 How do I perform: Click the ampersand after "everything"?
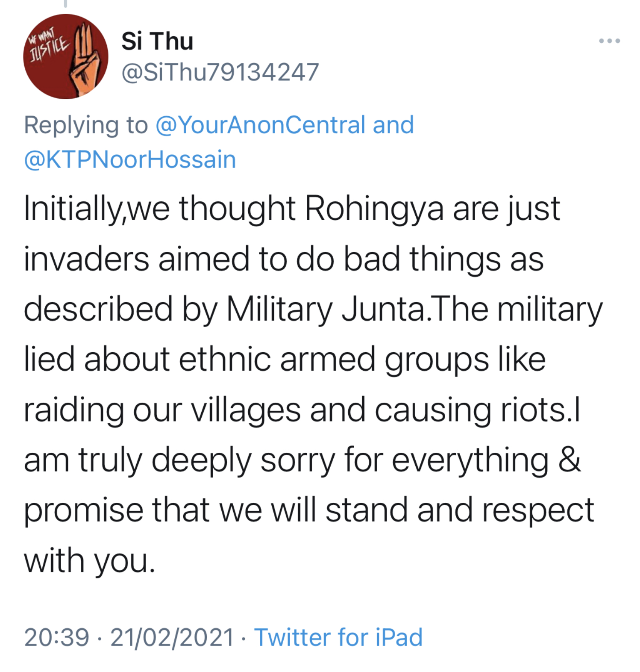(570, 460)
